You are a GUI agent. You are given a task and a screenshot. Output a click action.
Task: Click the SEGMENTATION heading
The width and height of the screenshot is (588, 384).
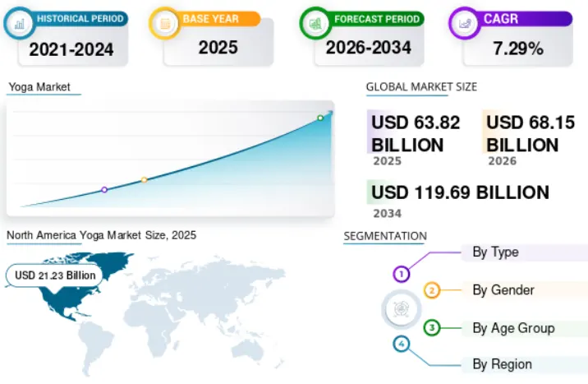click(x=385, y=236)
